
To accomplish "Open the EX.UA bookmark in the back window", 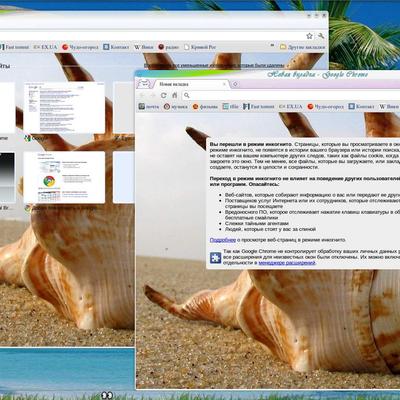I will point(46,47).
